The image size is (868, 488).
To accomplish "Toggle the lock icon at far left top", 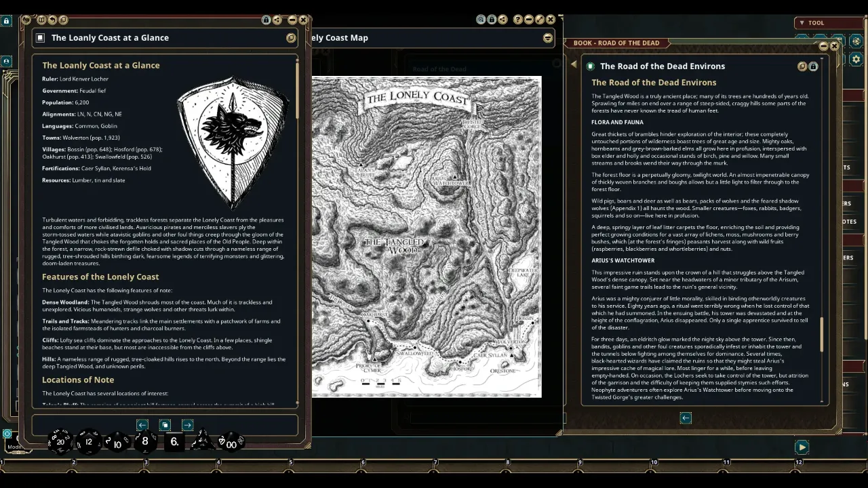I will pyautogui.click(x=6, y=21).
